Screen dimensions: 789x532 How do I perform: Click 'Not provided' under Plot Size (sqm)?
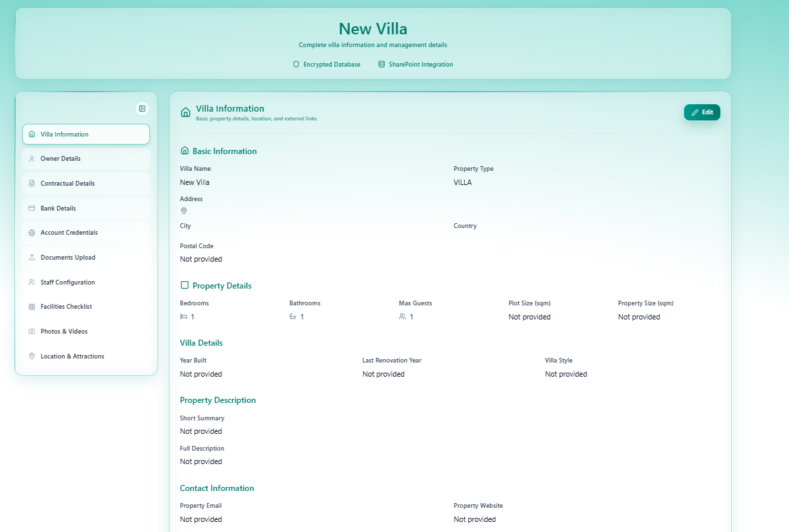[x=529, y=317]
